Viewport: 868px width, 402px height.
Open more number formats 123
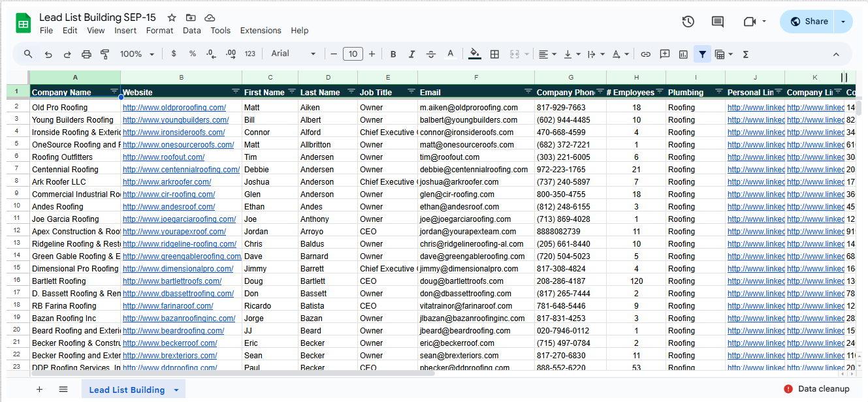(250, 54)
